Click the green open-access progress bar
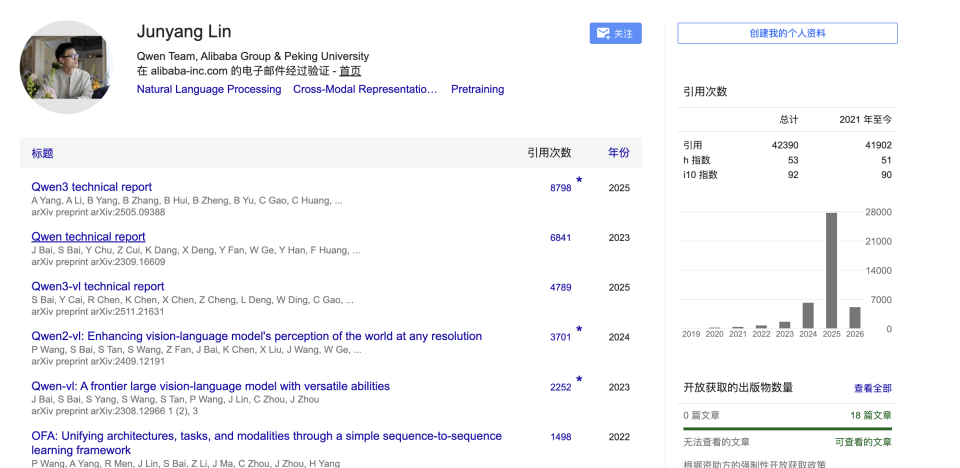 [x=787, y=429]
